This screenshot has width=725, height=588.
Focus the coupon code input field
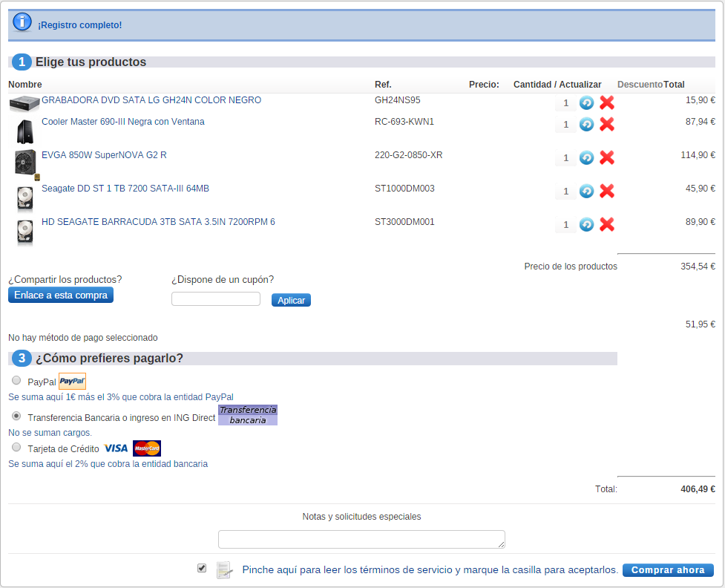[216, 299]
